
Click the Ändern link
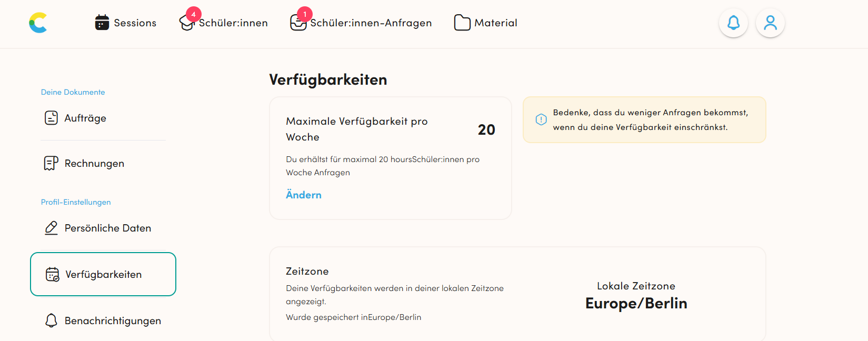(304, 195)
